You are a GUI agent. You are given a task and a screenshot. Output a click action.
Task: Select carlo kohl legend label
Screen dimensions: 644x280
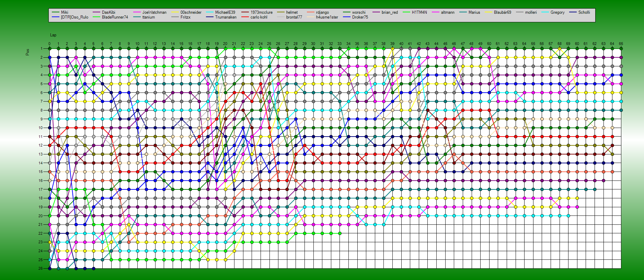pos(259,17)
